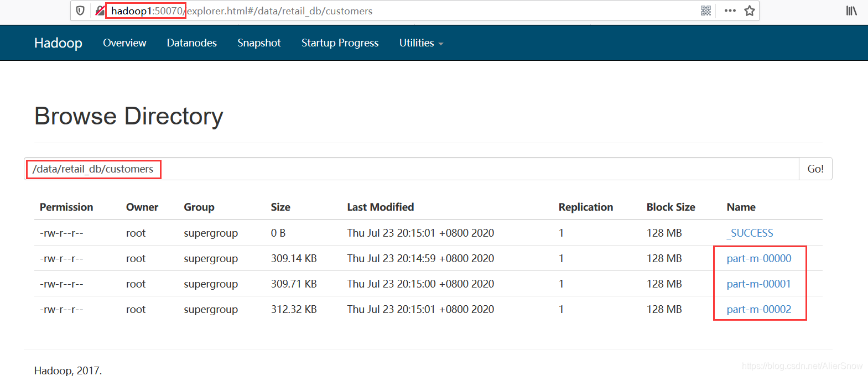Click the directory path input field
This screenshot has height=376, width=868.
(x=412, y=169)
